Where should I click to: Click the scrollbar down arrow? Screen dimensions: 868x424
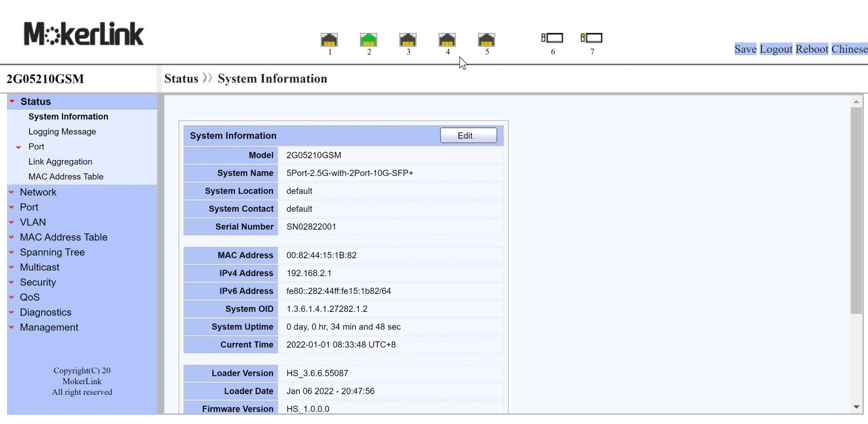pos(856,407)
